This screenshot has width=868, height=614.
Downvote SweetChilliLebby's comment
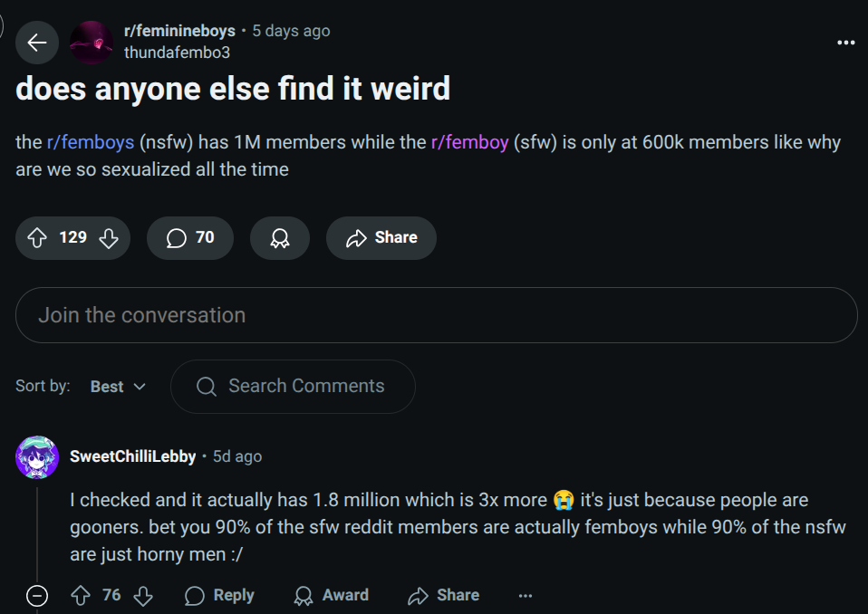[143, 595]
